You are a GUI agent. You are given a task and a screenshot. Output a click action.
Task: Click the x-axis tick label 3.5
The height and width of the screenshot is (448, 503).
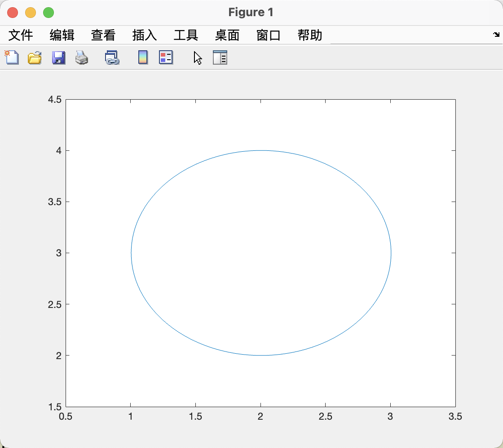(455, 417)
